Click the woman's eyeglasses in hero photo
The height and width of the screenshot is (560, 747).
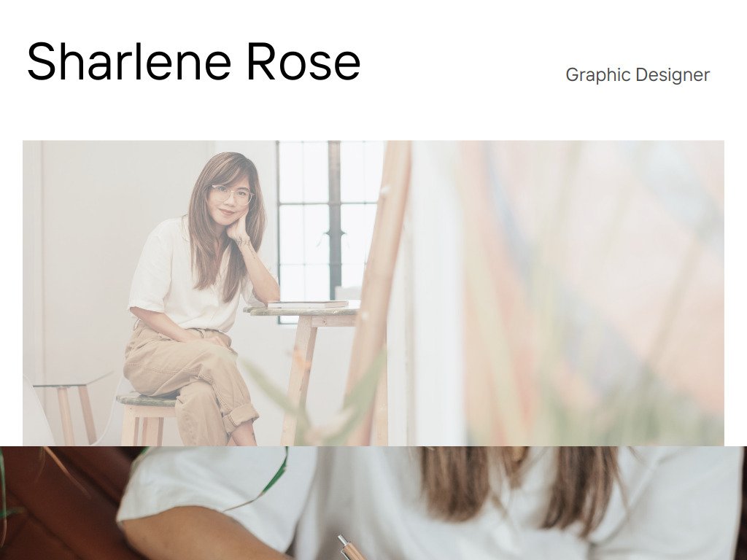click(231, 194)
